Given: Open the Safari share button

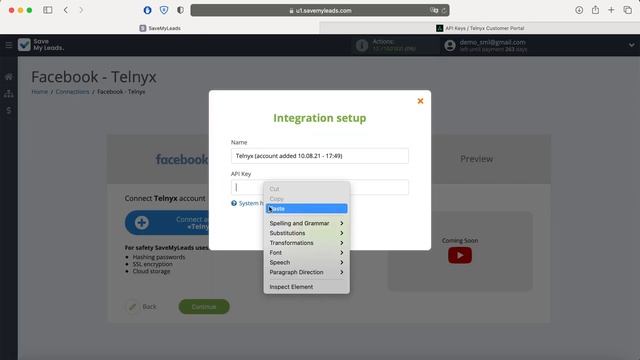Looking at the screenshot, I should [596, 10].
